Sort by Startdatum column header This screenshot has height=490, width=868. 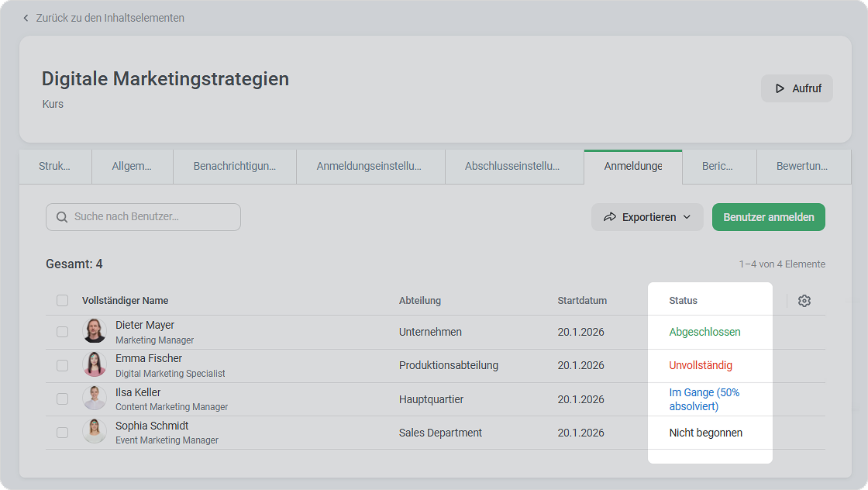click(582, 301)
